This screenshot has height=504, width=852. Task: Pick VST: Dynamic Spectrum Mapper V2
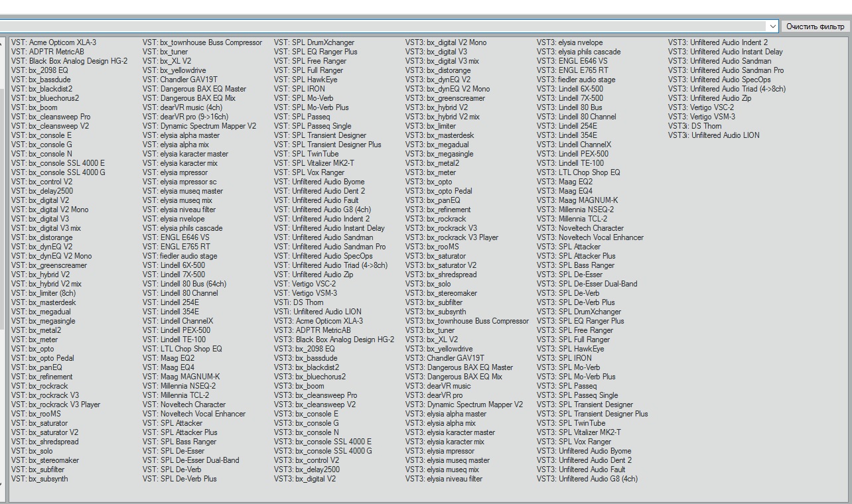pos(200,126)
